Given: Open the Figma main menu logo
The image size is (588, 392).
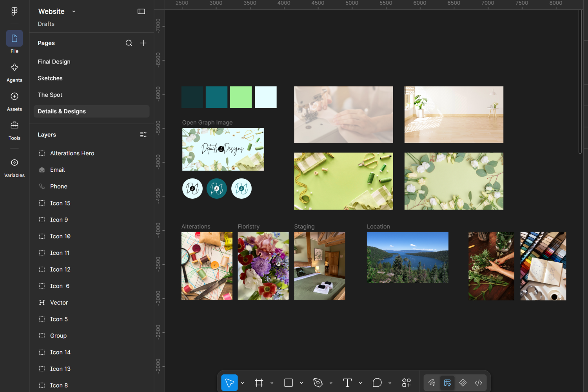Looking at the screenshot, I should (15, 11).
